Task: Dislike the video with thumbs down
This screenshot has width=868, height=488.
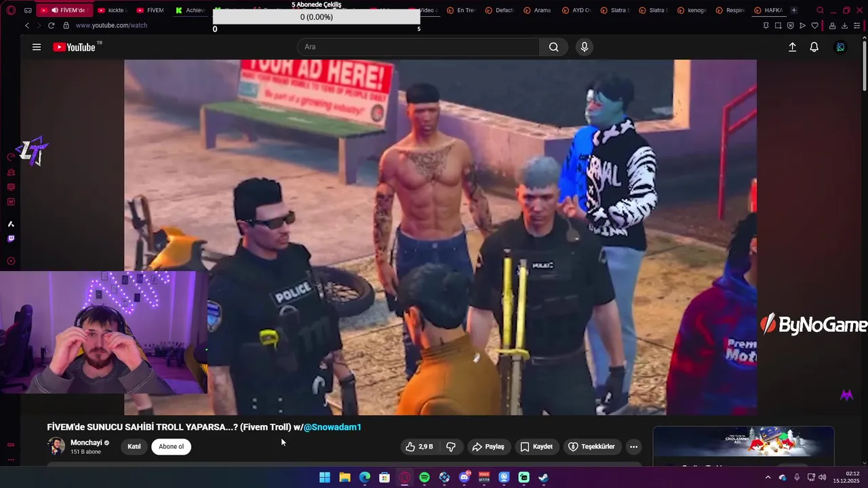Action: [x=451, y=447]
